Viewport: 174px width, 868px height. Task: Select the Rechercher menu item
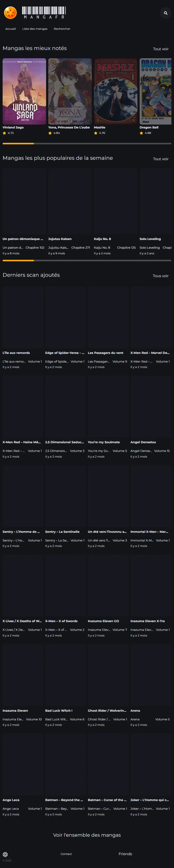[x=62, y=29]
